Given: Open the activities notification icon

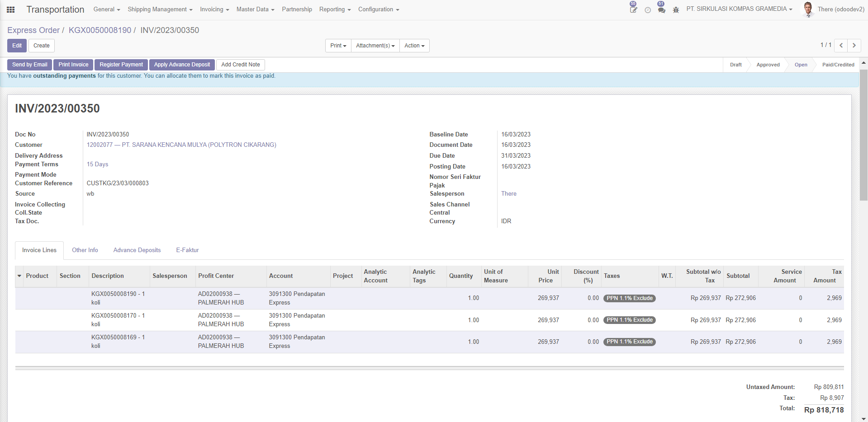Looking at the screenshot, I should click(633, 9).
